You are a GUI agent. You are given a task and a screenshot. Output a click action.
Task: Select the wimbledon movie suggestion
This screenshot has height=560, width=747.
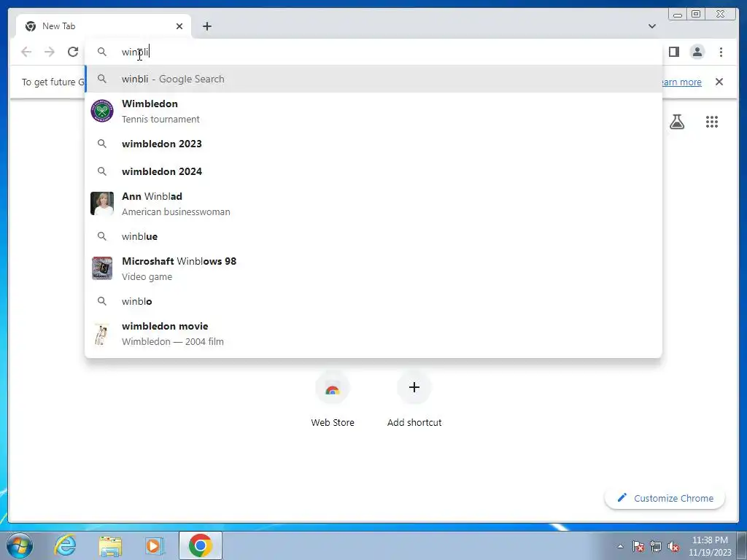(373, 333)
